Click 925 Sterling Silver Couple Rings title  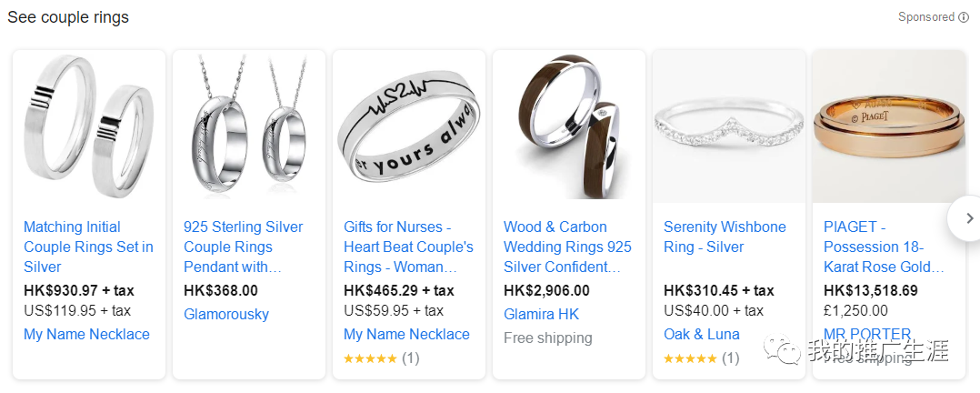point(243,247)
